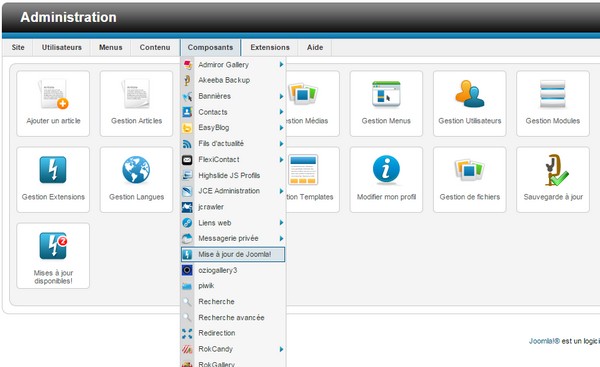600x367 pixels.
Task: Select the piwik menu entry
Action: tap(233, 286)
